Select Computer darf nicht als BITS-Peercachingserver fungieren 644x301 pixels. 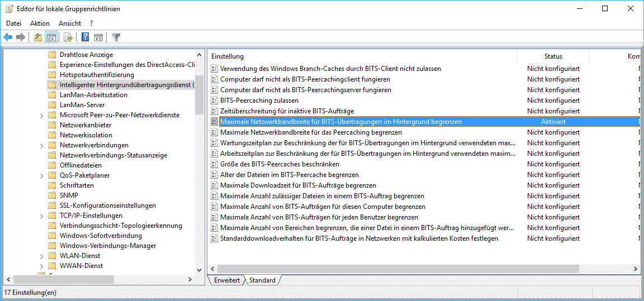306,90
